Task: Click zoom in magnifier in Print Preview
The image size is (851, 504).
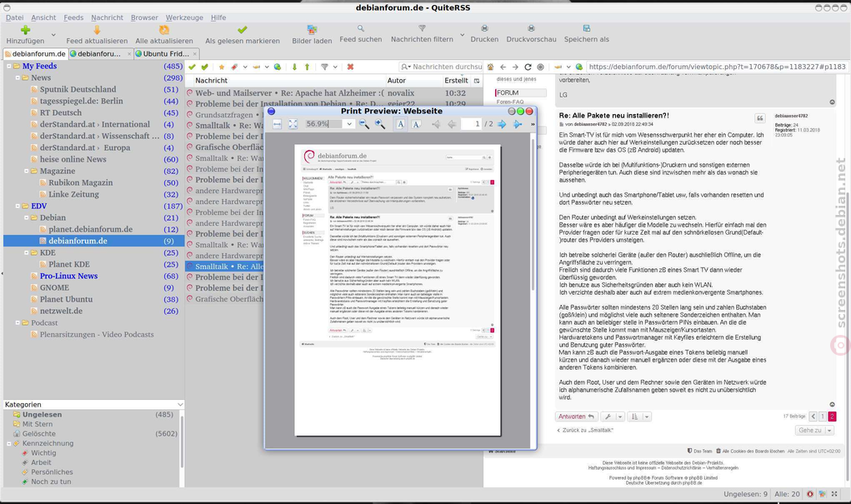Action: click(x=380, y=124)
